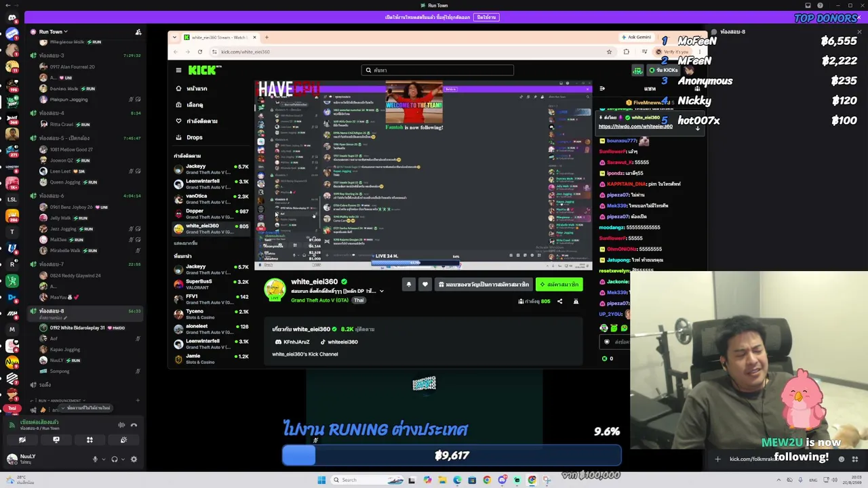Collapse the Kick chat panel arrow
The image size is (868, 488).
pos(602,89)
